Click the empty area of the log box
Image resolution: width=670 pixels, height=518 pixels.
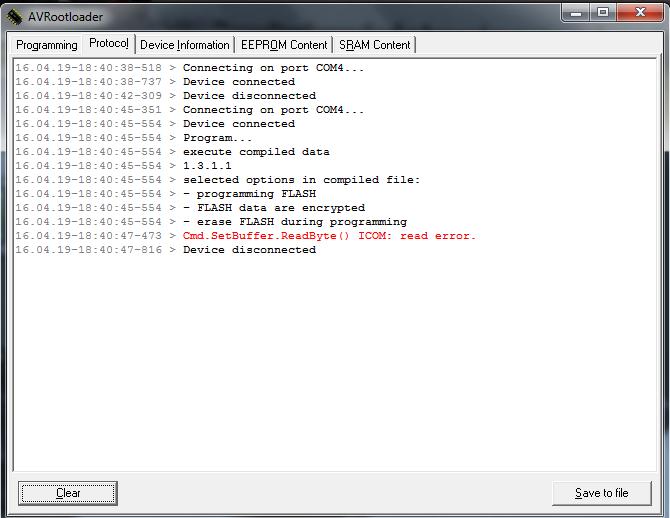coord(335,363)
